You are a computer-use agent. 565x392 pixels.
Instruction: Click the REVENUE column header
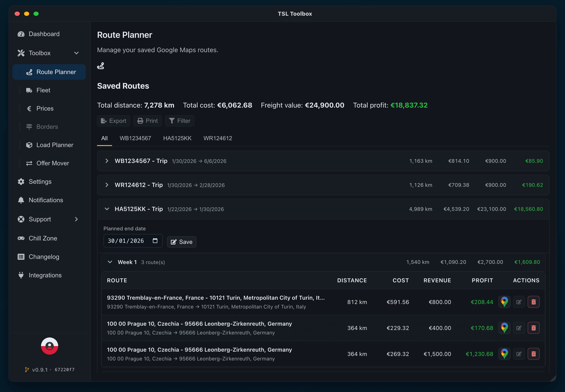point(437,280)
